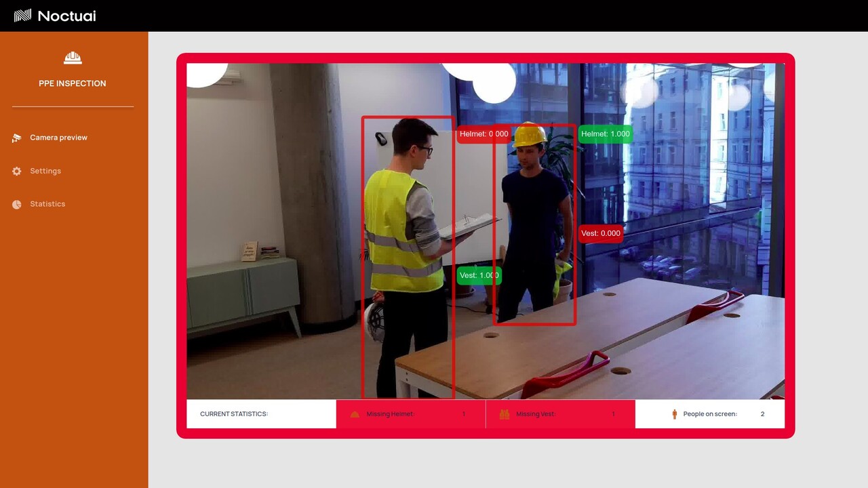Click the person icon beside People on screen

pyautogui.click(x=674, y=414)
